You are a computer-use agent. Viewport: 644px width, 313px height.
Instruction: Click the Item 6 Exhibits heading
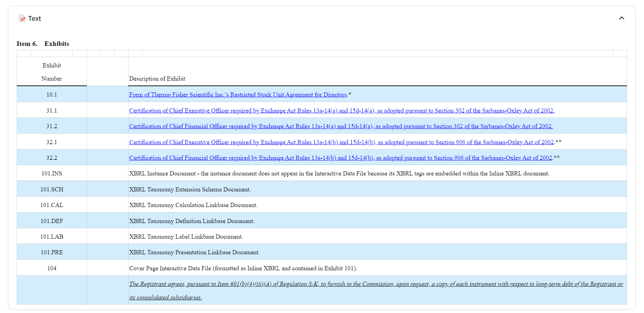43,44
